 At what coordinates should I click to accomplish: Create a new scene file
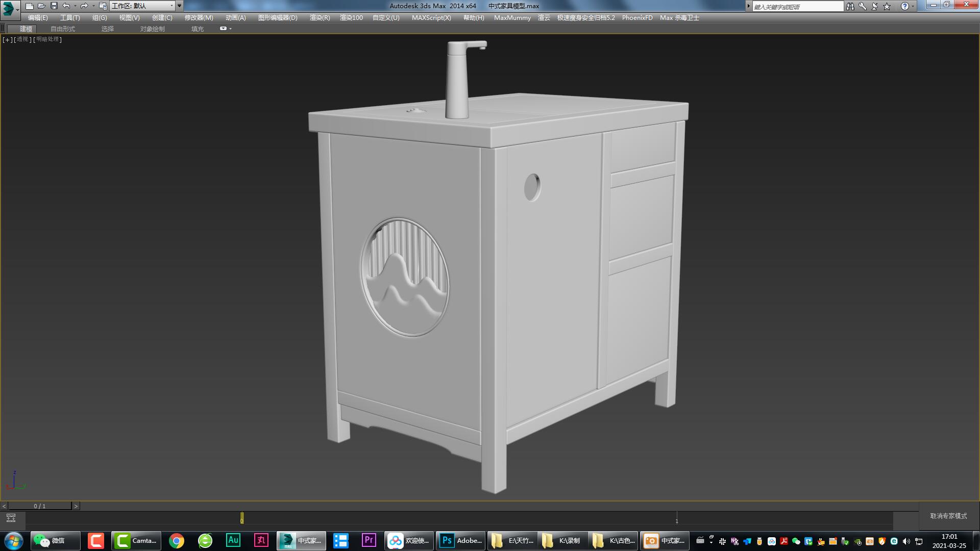point(31,6)
